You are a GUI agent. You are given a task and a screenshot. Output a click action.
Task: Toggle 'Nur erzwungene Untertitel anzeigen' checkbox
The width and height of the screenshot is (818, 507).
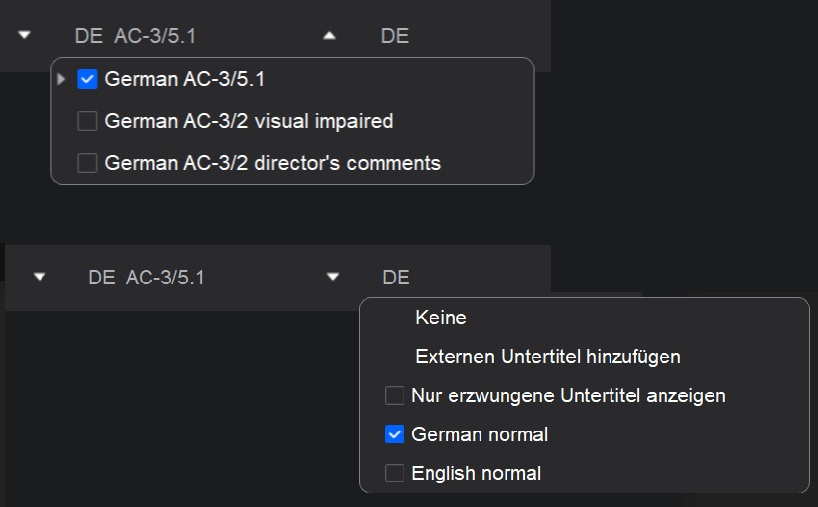click(x=395, y=396)
